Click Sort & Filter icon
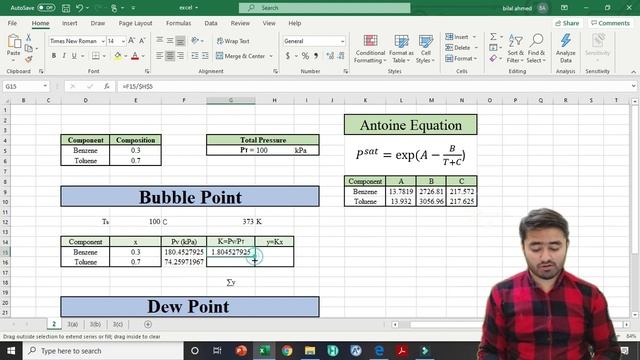 [x=515, y=49]
